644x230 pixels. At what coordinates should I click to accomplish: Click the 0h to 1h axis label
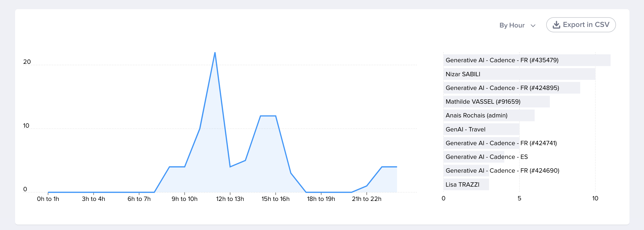tap(48, 199)
